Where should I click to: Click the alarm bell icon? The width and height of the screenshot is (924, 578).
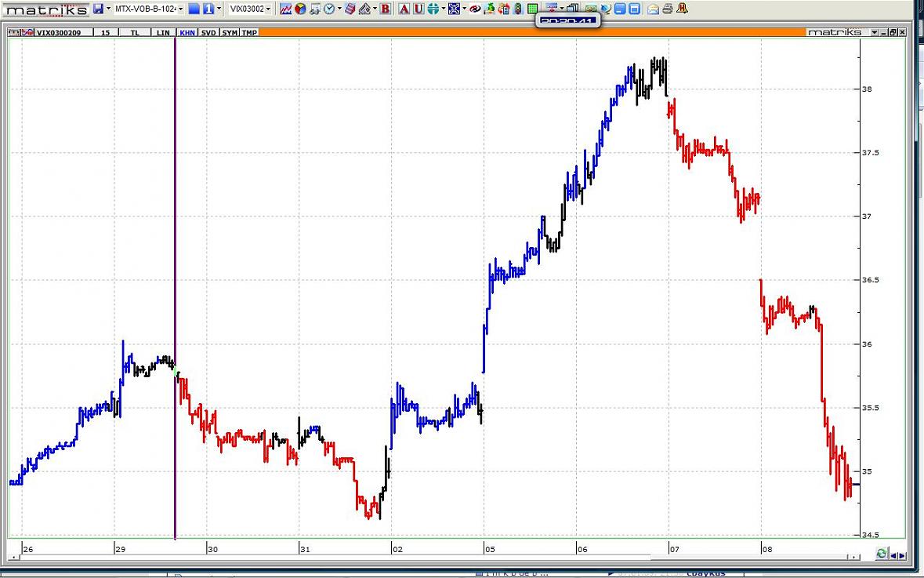(x=682, y=9)
